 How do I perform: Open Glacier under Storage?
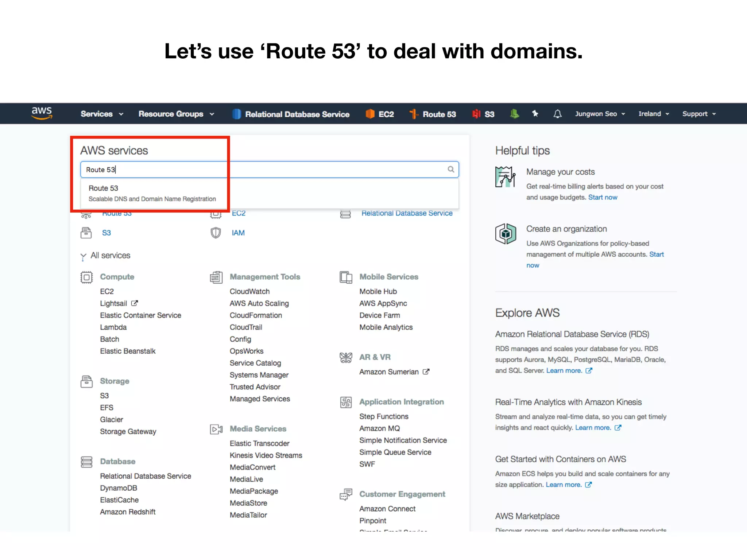(112, 420)
